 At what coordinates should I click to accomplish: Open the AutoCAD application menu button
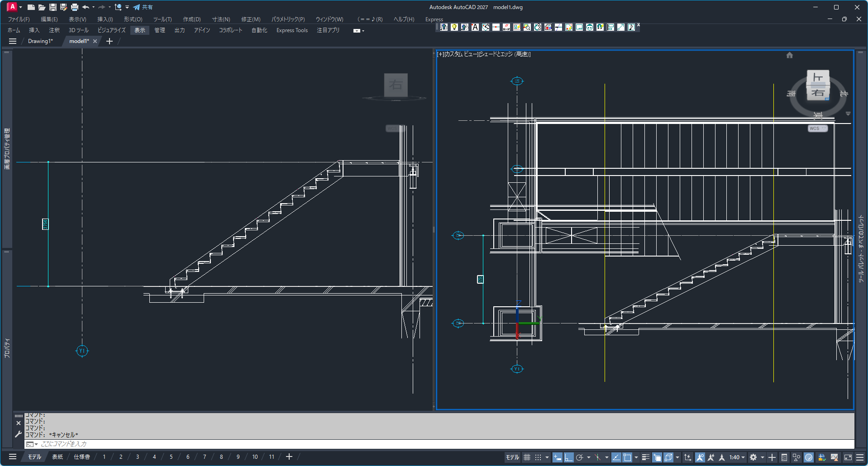(12, 7)
